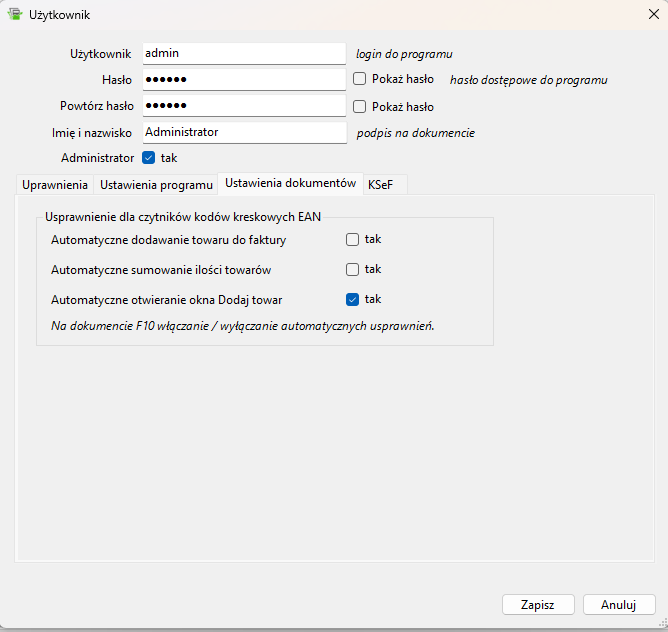
Task: Close the Użytkownik dialog window
Action: click(x=652, y=14)
